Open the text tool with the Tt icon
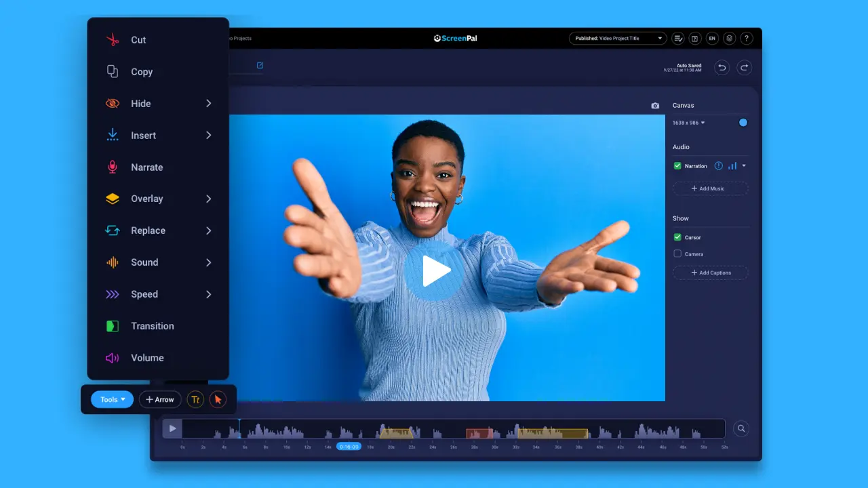Screen dimensions: 868x488 [195, 399]
